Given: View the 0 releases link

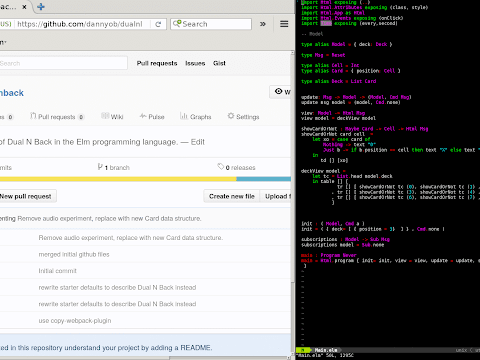Looking at the screenshot, I should pyautogui.click(x=236, y=167).
